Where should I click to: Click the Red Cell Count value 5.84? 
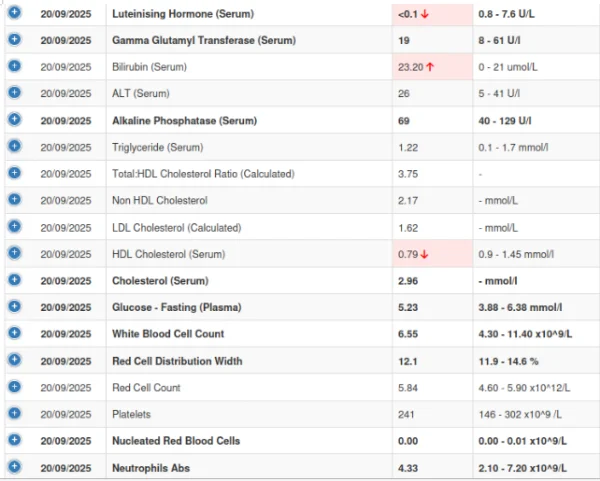coord(409,388)
